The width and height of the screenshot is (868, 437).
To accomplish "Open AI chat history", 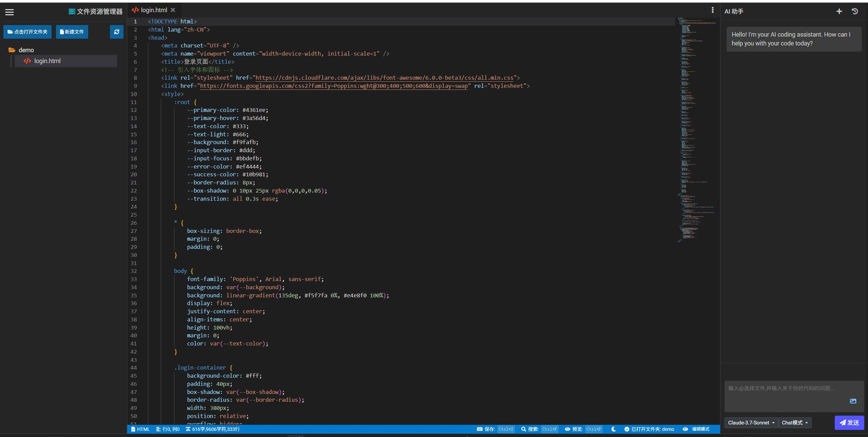I will [x=855, y=11].
